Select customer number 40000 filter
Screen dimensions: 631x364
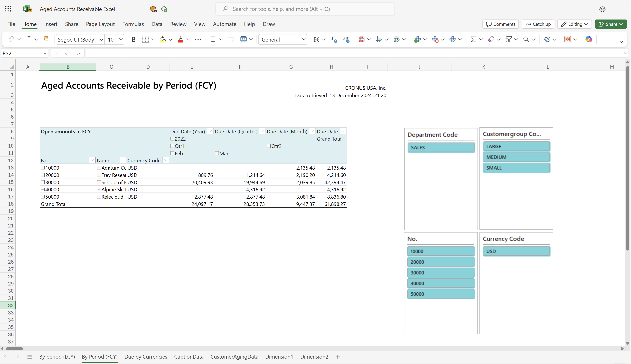(x=441, y=283)
